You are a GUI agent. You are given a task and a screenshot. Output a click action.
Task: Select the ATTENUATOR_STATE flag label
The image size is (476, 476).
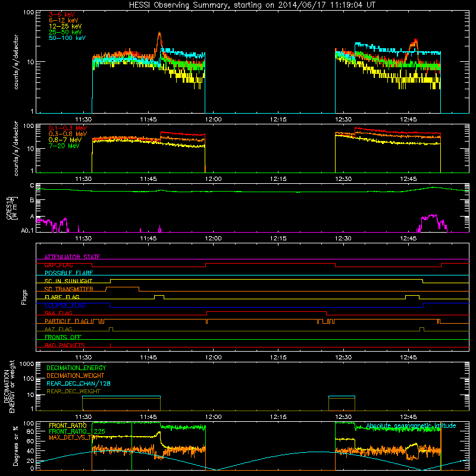pos(72,257)
